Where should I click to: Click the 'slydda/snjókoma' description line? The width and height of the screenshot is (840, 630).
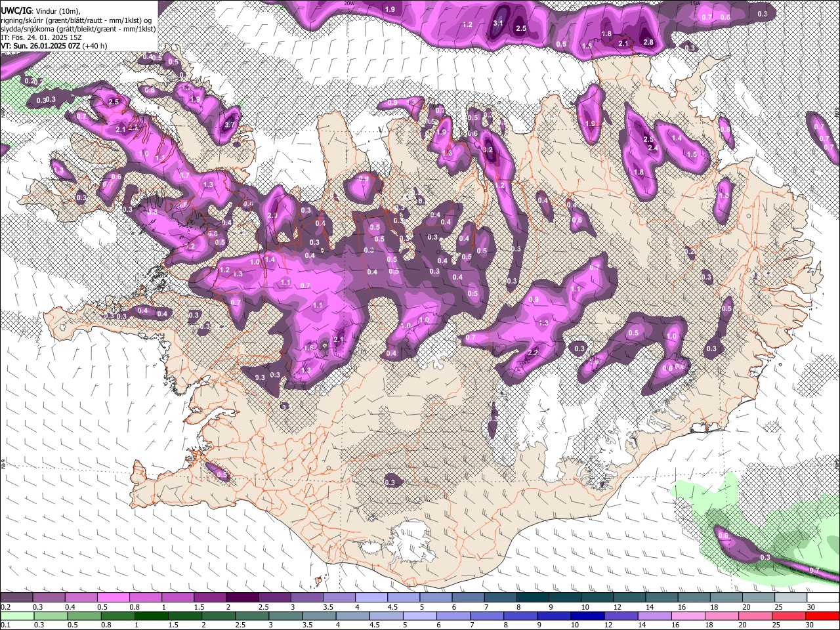click(77, 29)
